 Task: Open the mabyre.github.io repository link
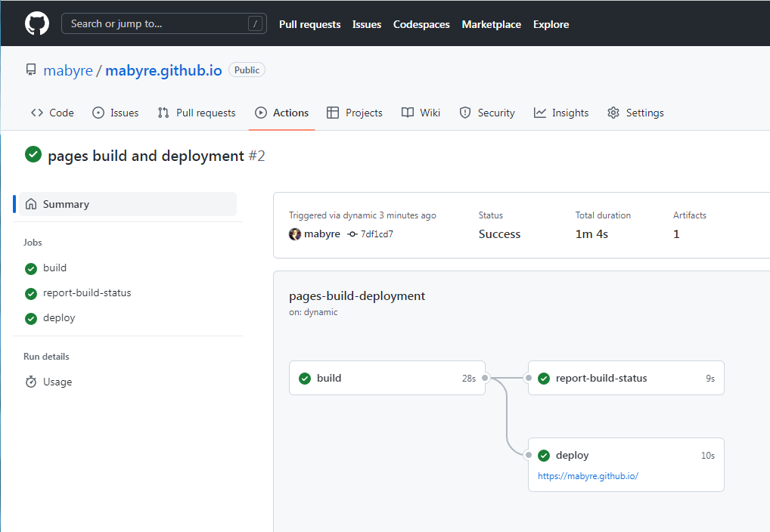coord(163,71)
